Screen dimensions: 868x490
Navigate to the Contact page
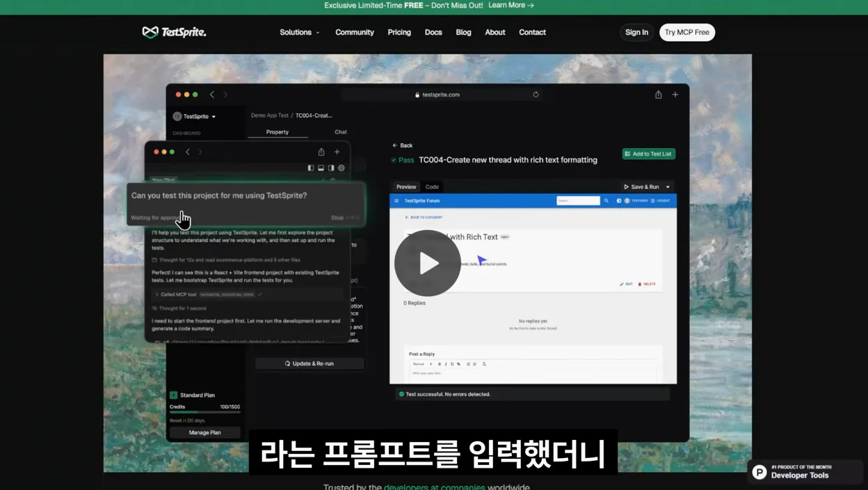pyautogui.click(x=532, y=32)
